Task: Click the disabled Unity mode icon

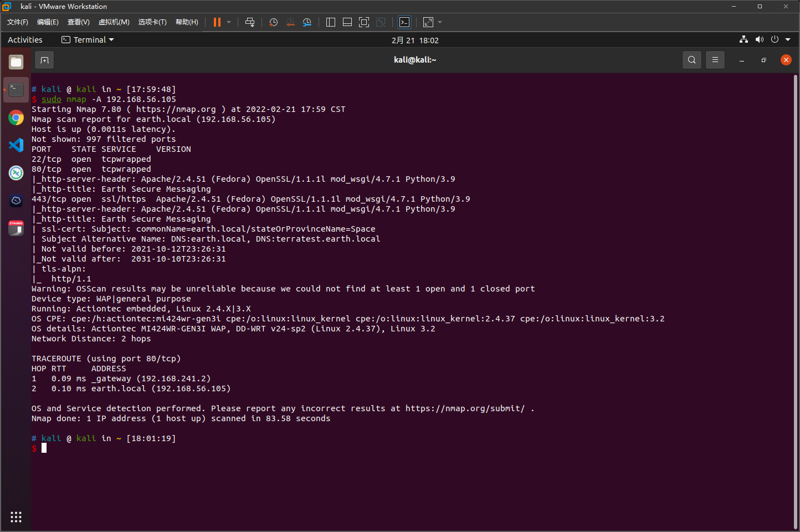Action: (x=381, y=22)
